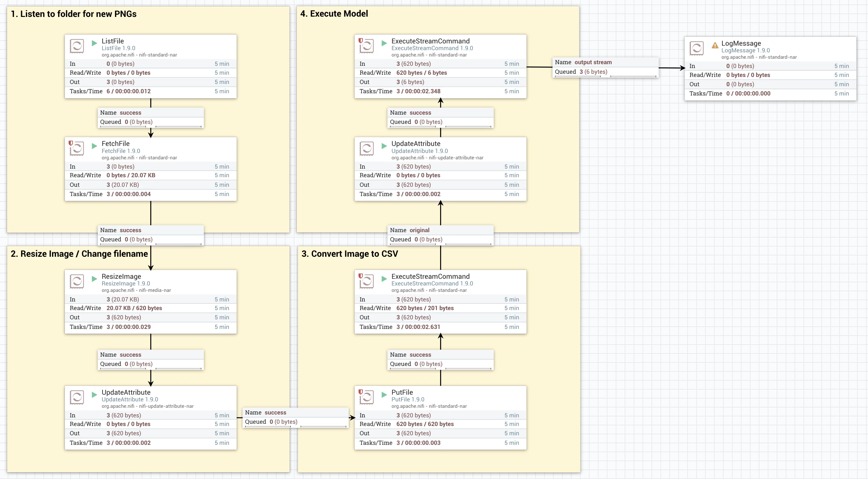Click ResizeImage Read/Write '20.07 KB / 620 bytes'
This screenshot has width=868, height=479.
click(134, 308)
